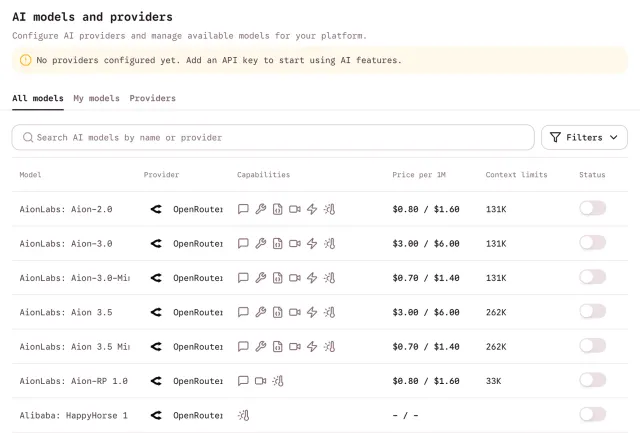The width and height of the screenshot is (640, 433).
Task: Click chat bubble icon in Aion-RP 1.0 row
Action: pyautogui.click(x=243, y=381)
